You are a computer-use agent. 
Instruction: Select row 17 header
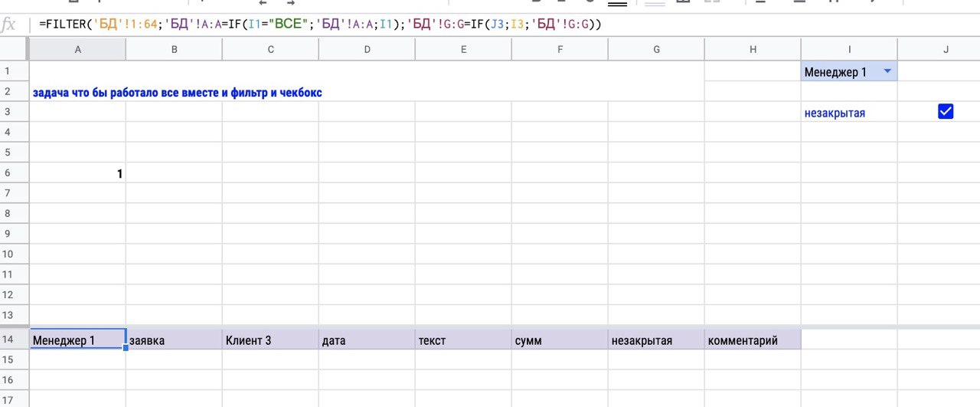(14, 399)
